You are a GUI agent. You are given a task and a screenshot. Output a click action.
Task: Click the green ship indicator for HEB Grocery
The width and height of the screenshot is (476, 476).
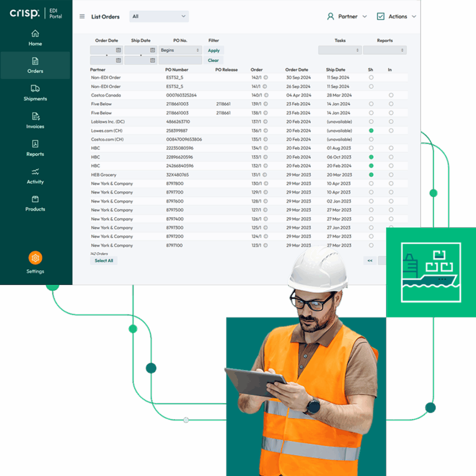(x=370, y=174)
